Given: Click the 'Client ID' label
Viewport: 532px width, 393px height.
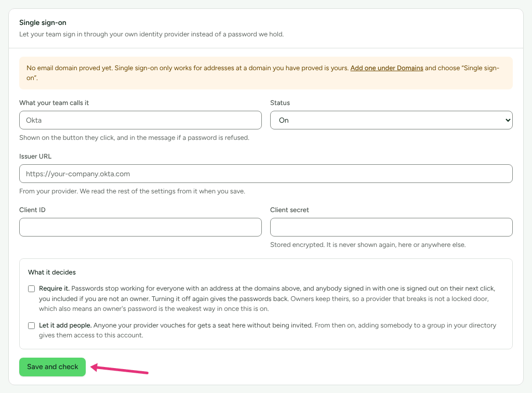Looking at the screenshot, I should (32, 209).
